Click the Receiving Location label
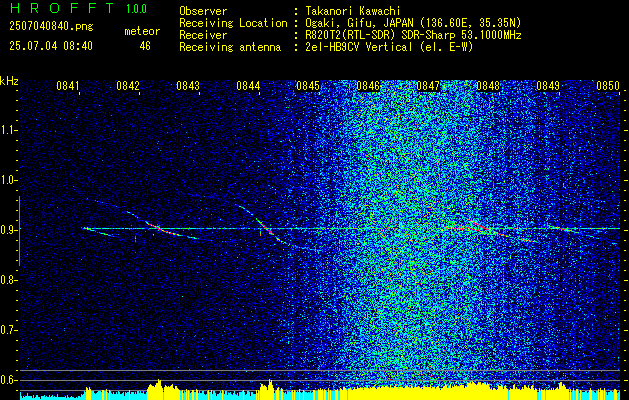The image size is (629, 400). pyautogui.click(x=233, y=23)
